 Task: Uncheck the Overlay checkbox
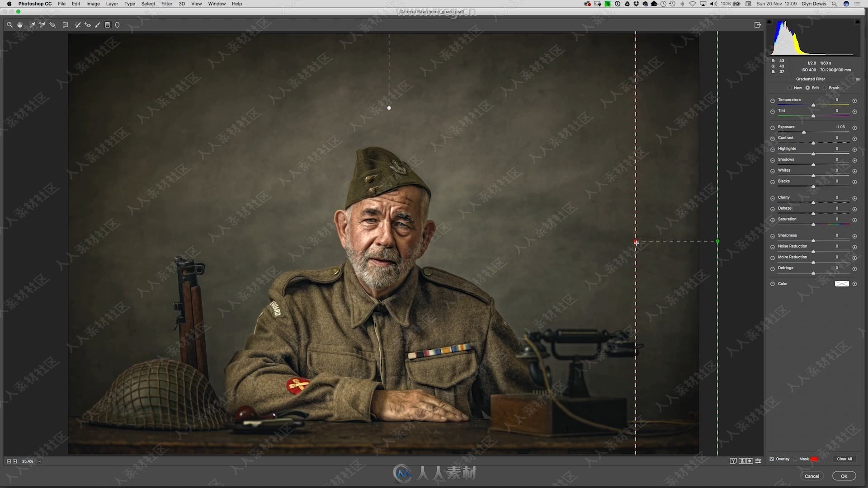point(772,459)
